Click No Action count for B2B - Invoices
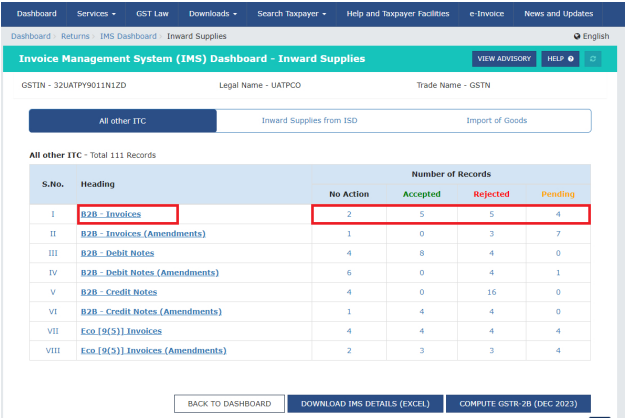This screenshot has height=418, width=626. coord(349,214)
